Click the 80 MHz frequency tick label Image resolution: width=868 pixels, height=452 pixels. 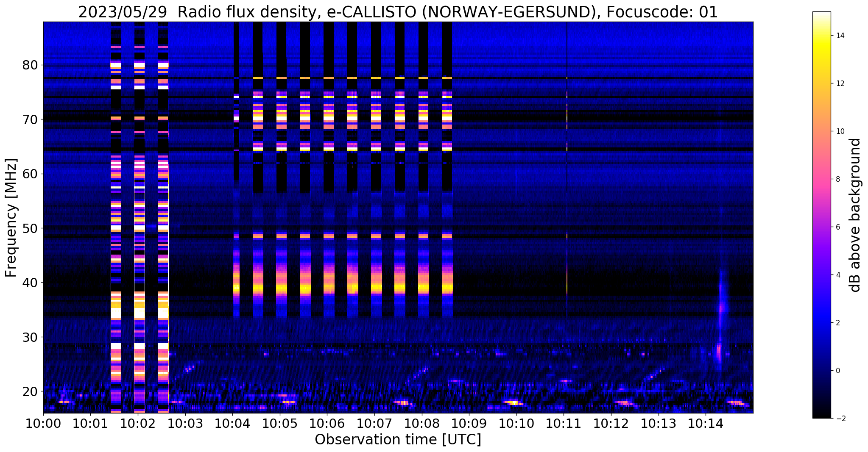click(x=30, y=65)
